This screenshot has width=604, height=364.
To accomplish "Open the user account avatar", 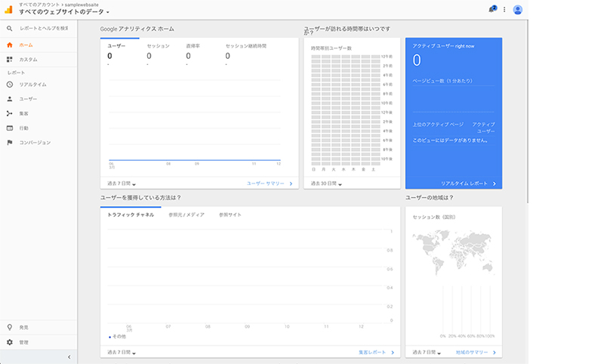I will coord(518,10).
